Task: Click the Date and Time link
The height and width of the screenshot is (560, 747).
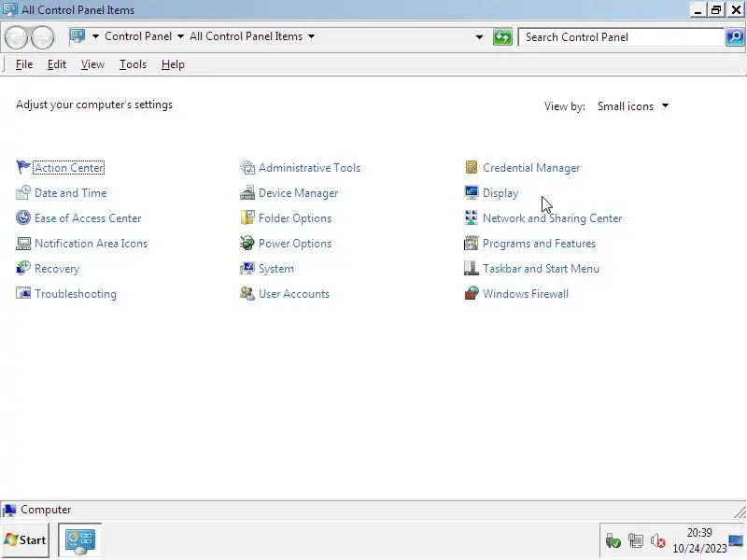Action: coord(71,193)
